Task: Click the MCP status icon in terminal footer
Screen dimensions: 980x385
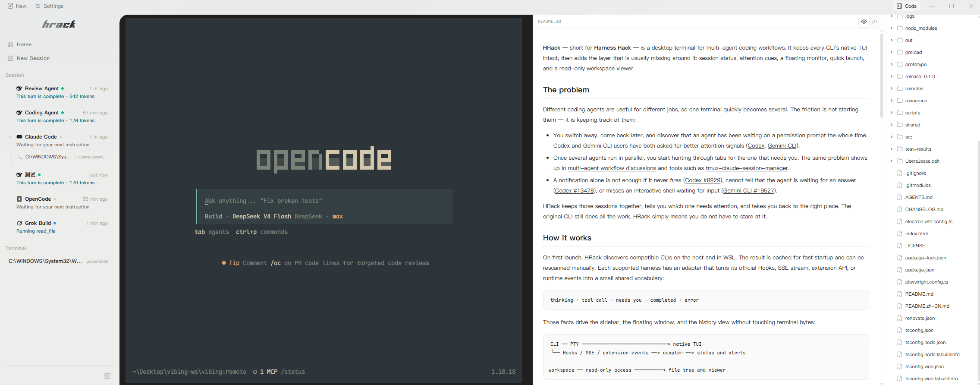Action: pyautogui.click(x=255, y=372)
